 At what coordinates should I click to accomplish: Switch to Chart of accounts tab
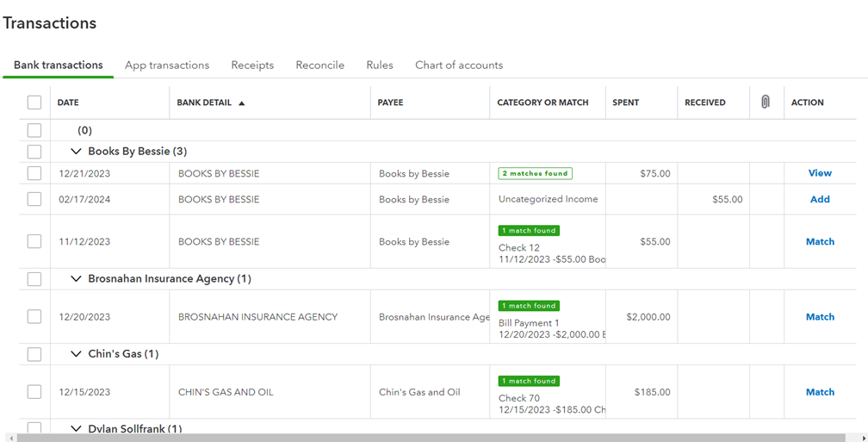pyautogui.click(x=459, y=65)
